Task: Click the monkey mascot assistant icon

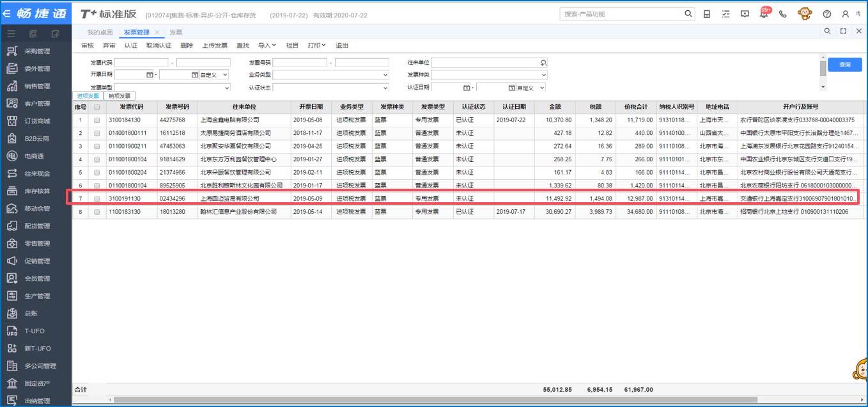Action: (805, 13)
